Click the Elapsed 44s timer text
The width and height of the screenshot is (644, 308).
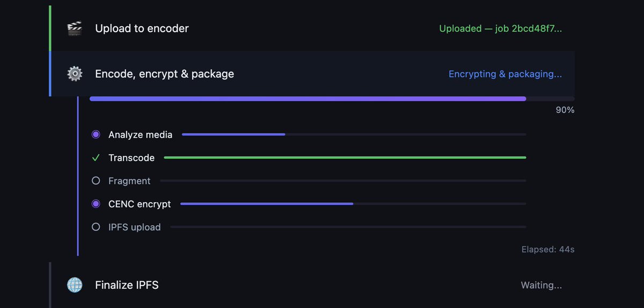(x=547, y=249)
